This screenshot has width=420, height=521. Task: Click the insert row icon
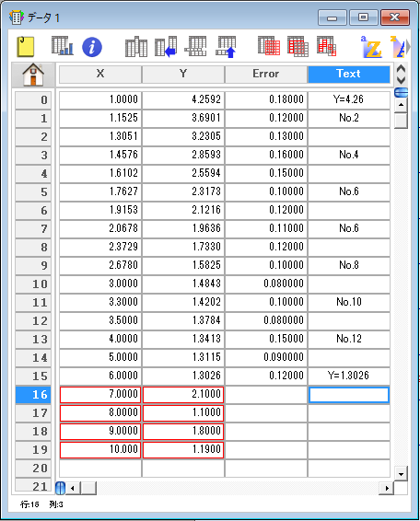click(x=195, y=46)
